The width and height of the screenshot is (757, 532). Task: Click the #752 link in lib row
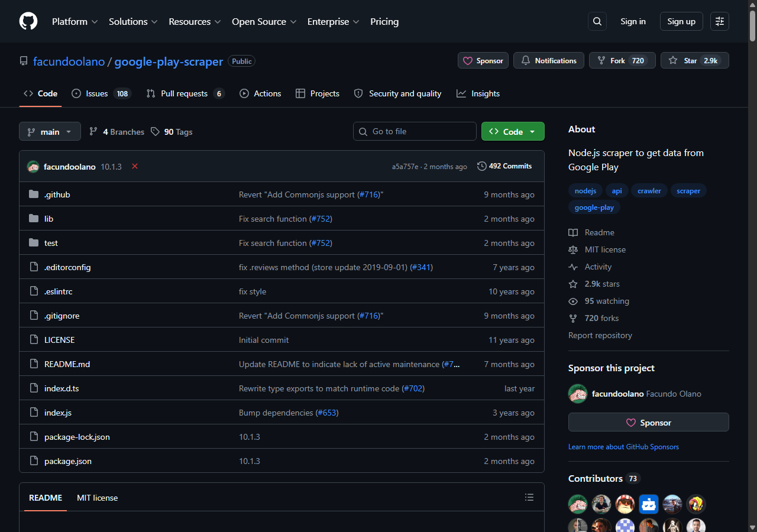pyautogui.click(x=321, y=219)
